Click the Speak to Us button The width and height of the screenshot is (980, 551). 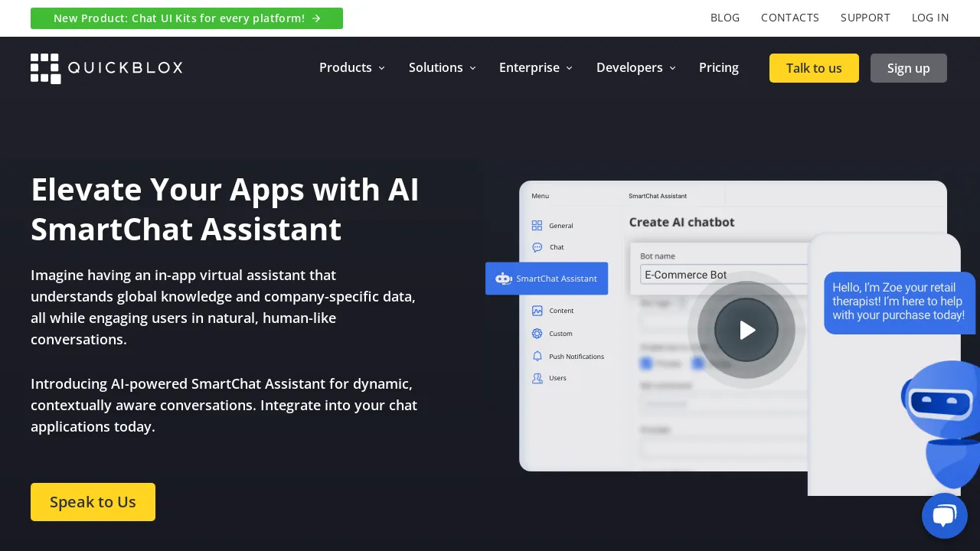93,502
